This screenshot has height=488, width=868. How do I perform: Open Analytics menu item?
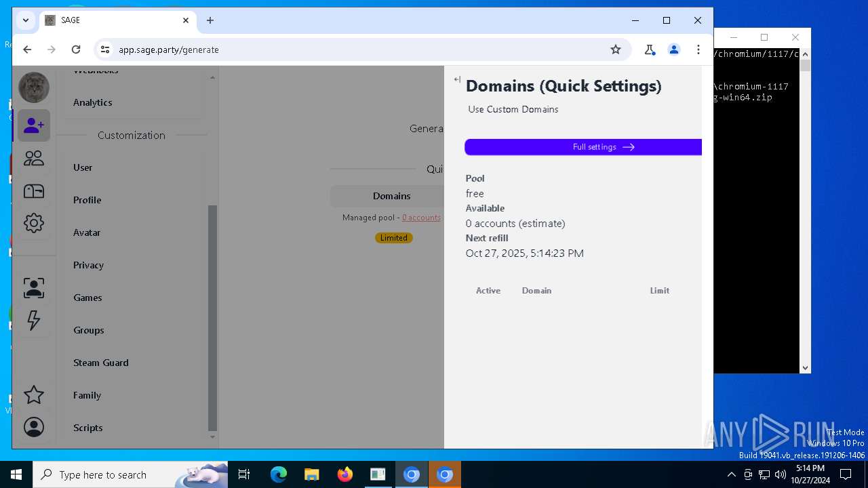pos(92,102)
